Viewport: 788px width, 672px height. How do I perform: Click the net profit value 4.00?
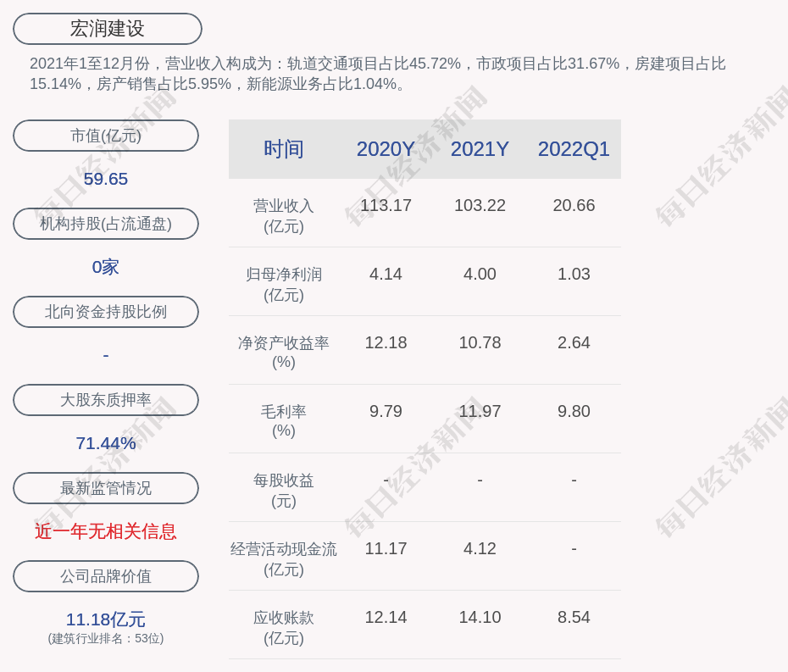480,274
